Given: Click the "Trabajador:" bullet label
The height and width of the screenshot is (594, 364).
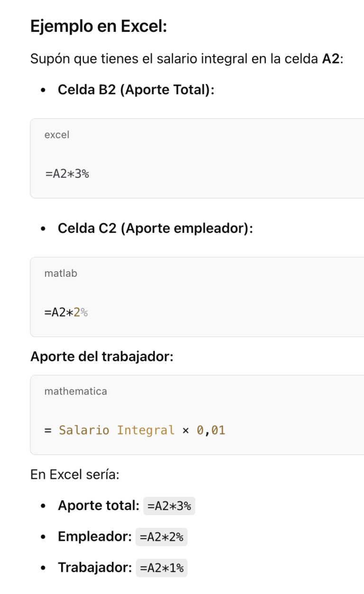Looking at the screenshot, I should pos(95,567).
